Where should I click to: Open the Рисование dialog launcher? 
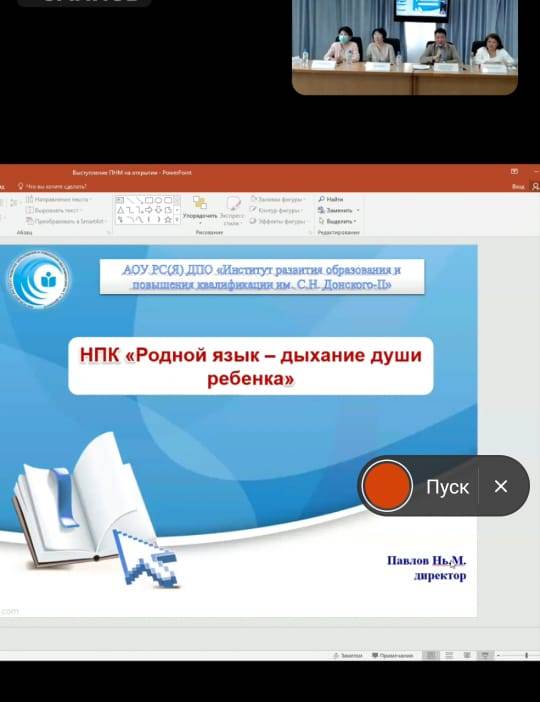tap(310, 232)
